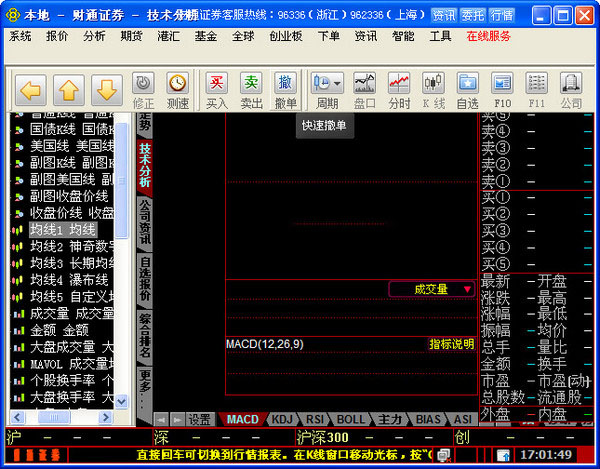This screenshot has height=469, width=600.
Task: Click the 设置 settings tab button
Action: click(200, 419)
